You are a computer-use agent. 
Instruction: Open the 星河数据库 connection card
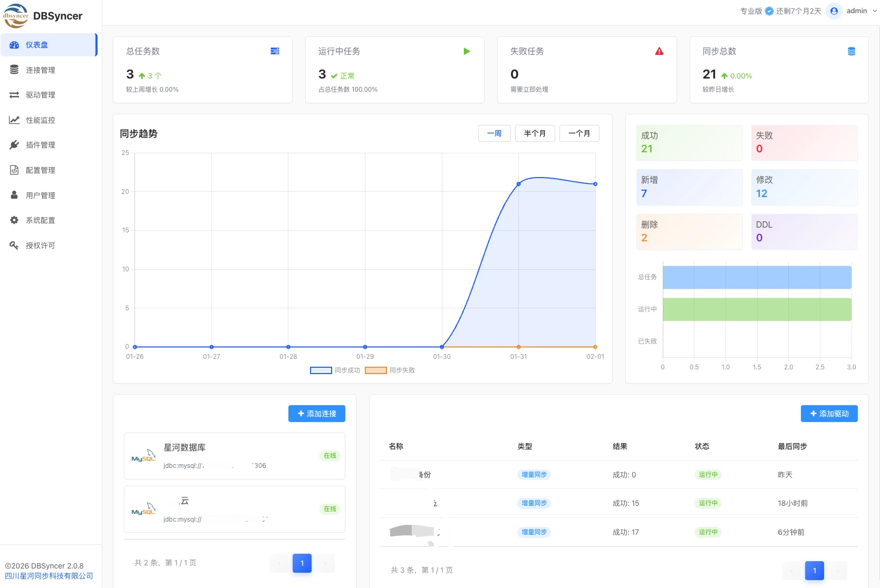(235, 456)
